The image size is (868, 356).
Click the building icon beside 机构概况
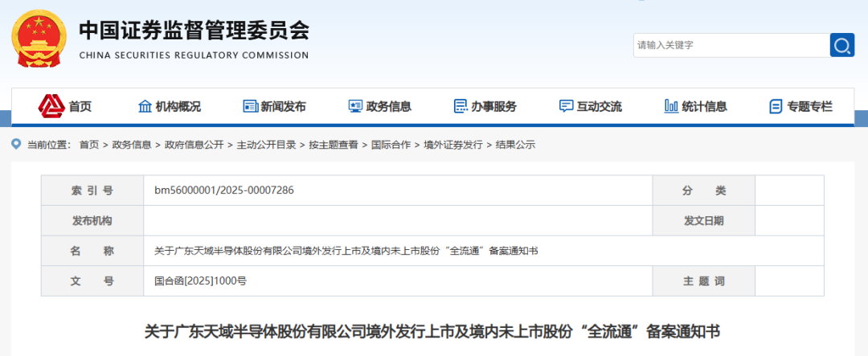145,106
